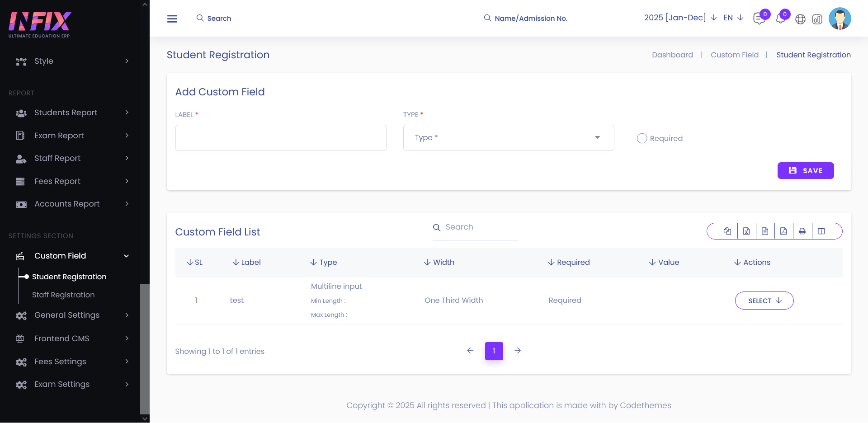Open the 2025 [Jan-Dec] session dropdown
Screen dimensions: 868x423
pos(680,18)
